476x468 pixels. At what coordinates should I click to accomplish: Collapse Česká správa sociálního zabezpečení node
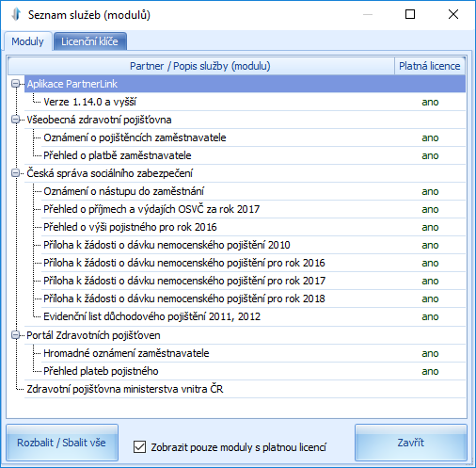tap(15, 173)
